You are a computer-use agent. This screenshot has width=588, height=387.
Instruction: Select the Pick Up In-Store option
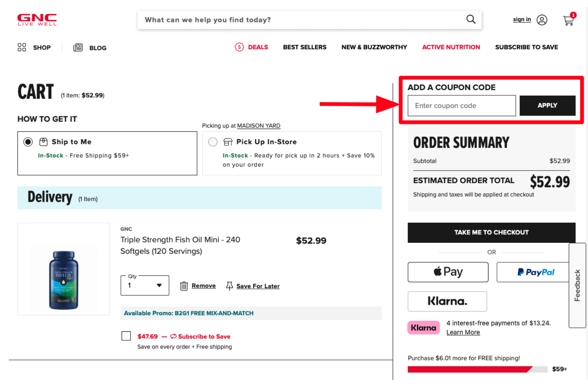(213, 142)
